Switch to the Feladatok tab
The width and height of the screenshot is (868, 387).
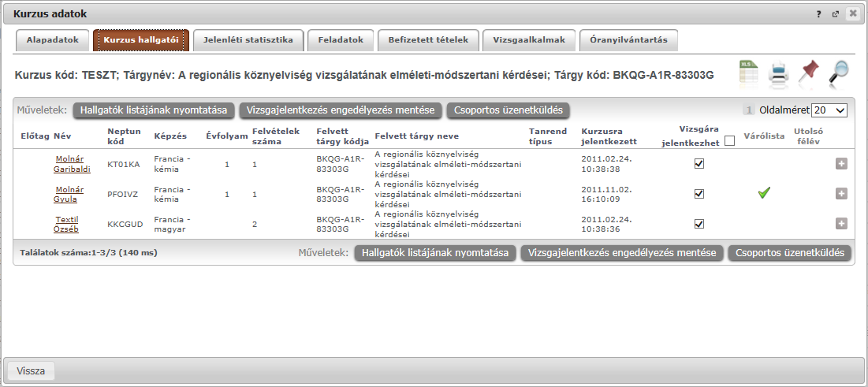coord(341,40)
